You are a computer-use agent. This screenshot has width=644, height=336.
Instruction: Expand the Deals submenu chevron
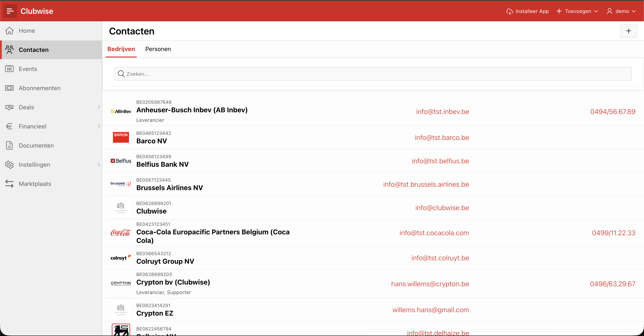99,107
